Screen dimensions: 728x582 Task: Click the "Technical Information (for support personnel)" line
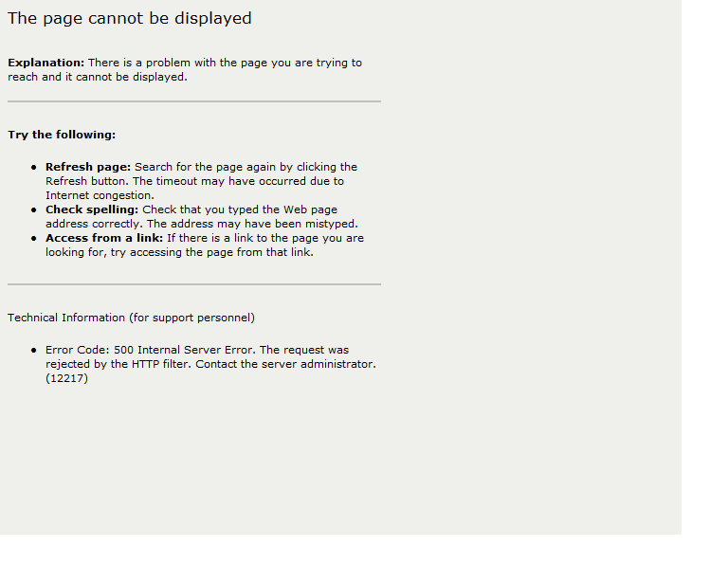click(x=131, y=318)
